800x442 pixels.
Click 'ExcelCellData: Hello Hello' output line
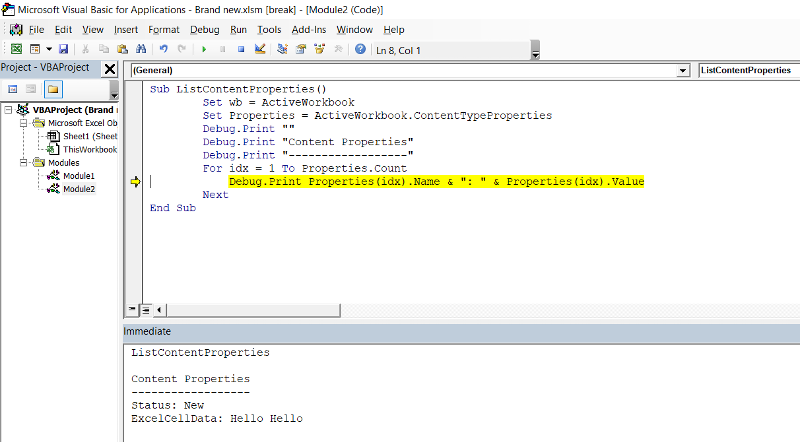tap(217, 419)
